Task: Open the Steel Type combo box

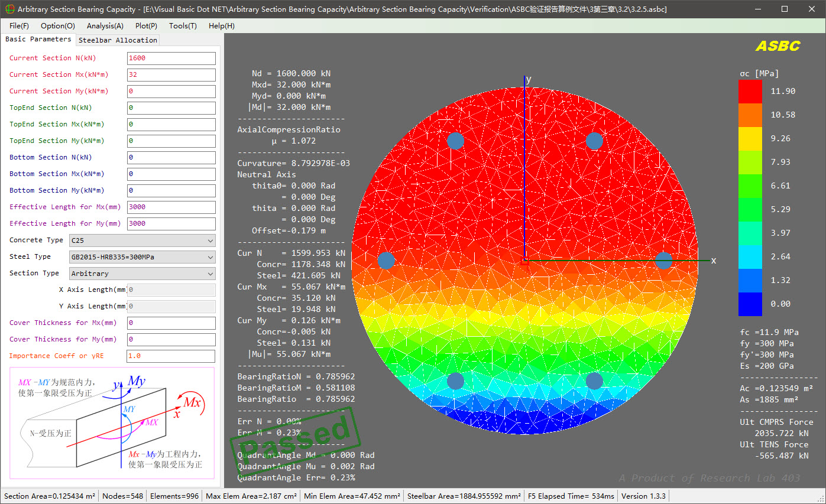Action: (142, 257)
